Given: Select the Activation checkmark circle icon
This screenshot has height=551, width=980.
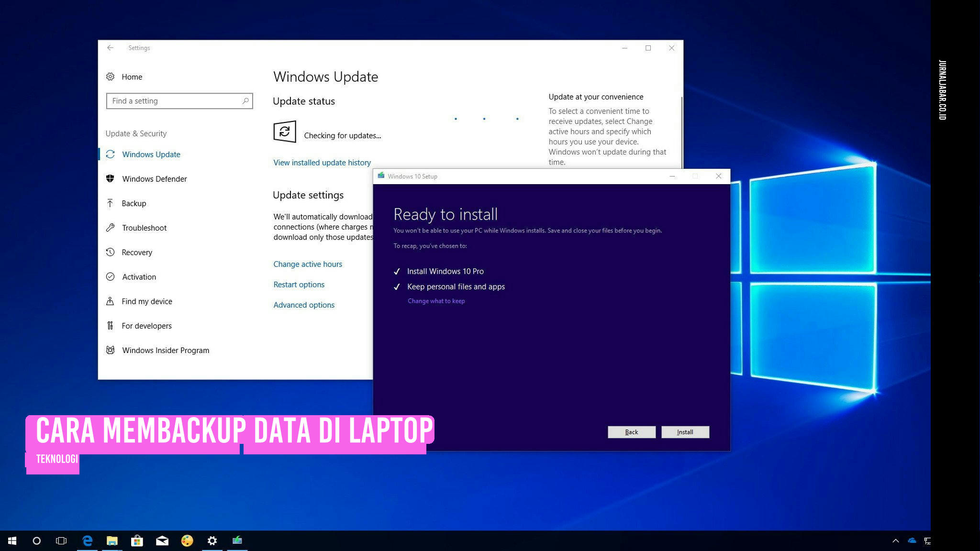Looking at the screenshot, I should tap(110, 276).
